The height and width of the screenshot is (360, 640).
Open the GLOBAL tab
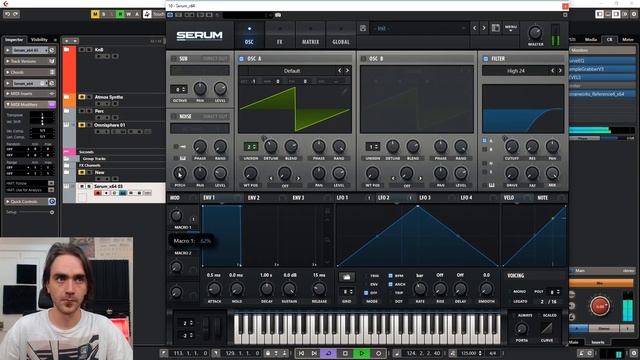coord(341,36)
